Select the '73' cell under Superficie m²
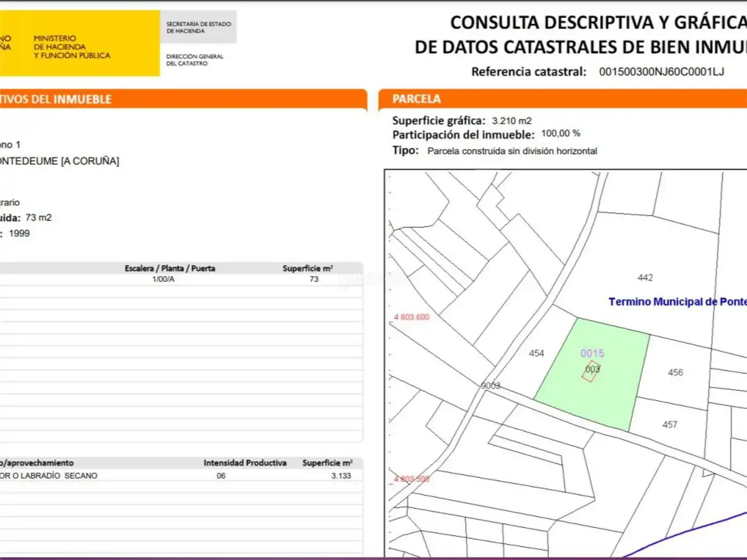The image size is (747, 560). tap(314, 279)
